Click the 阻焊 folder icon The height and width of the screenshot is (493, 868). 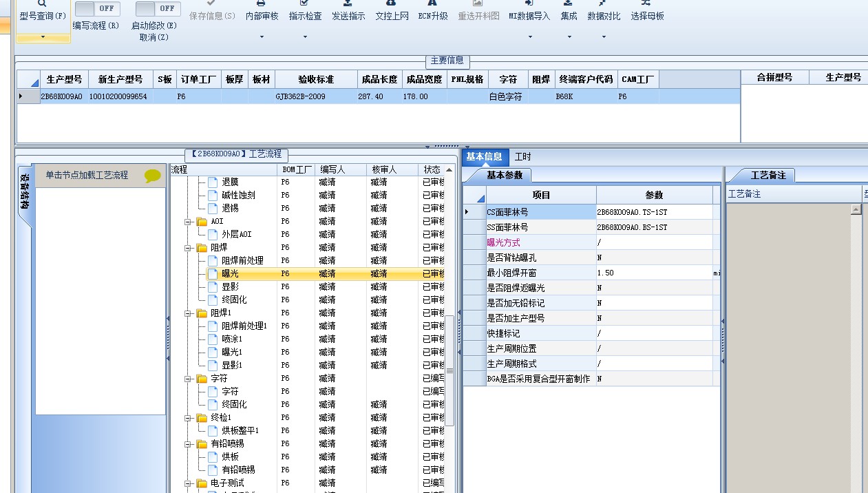pyautogui.click(x=202, y=248)
